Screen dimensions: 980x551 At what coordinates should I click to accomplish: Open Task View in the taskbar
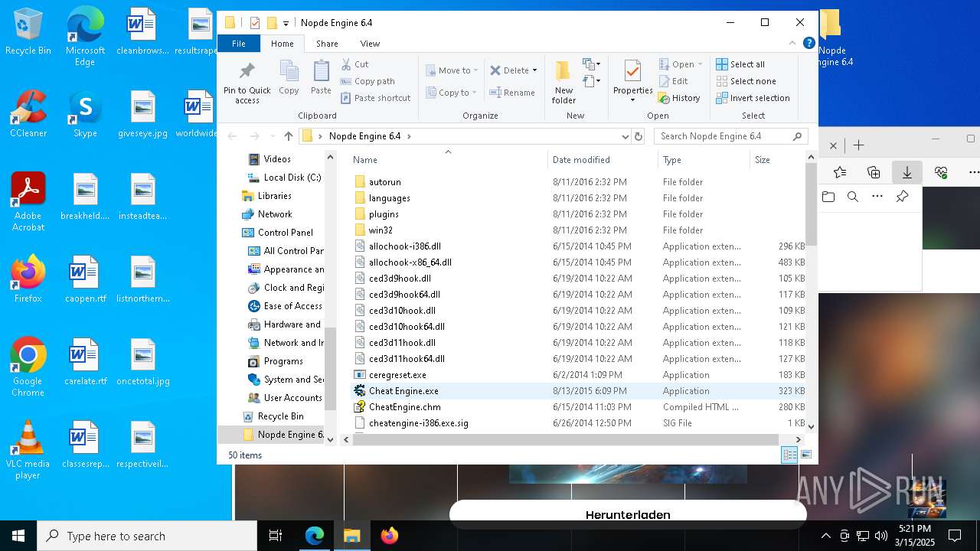tap(276, 536)
